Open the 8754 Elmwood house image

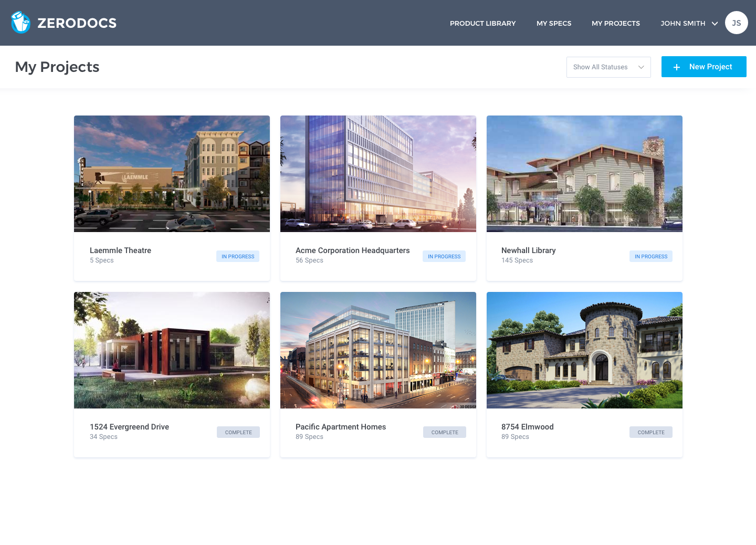(x=584, y=350)
